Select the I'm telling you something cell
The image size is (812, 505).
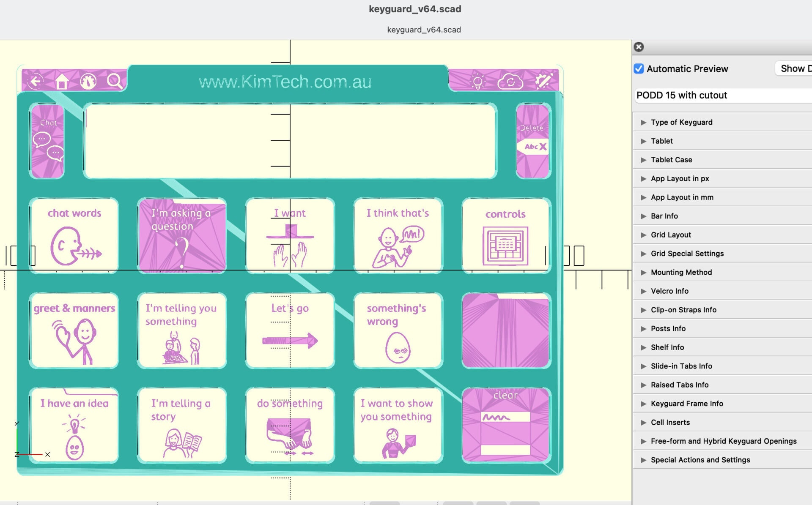(x=182, y=330)
